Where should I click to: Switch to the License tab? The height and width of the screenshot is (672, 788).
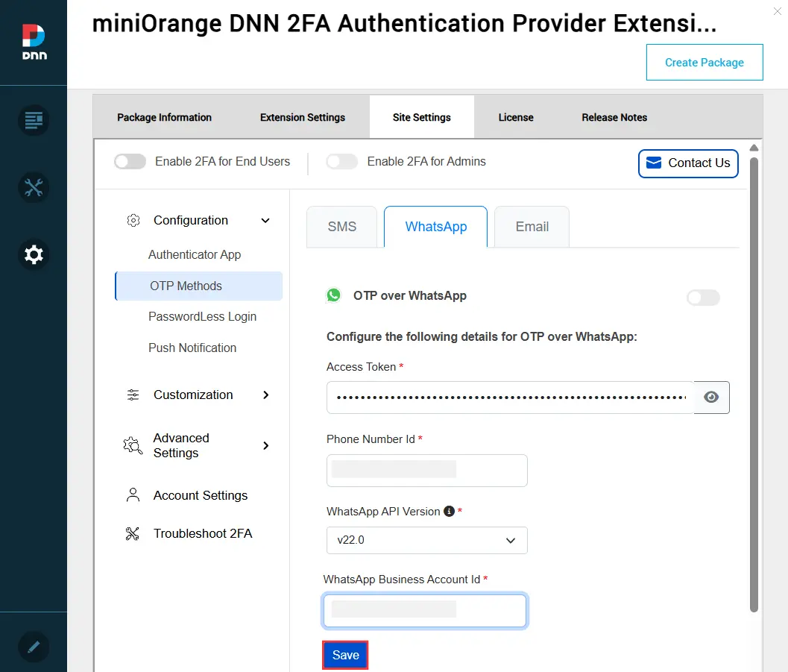click(x=516, y=117)
